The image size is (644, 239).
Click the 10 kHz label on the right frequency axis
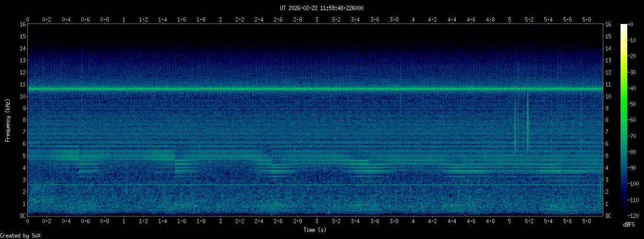pyautogui.click(x=609, y=96)
